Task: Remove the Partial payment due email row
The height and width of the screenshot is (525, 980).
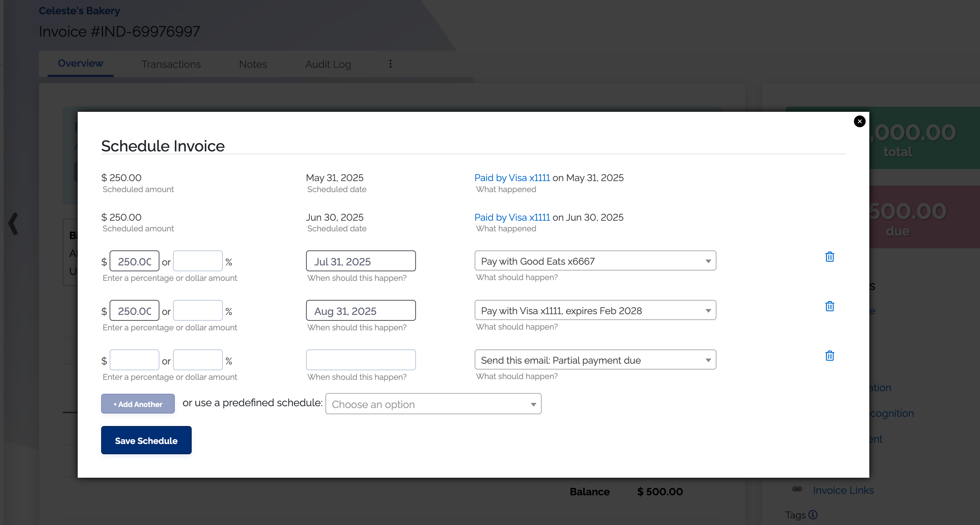Action: pyautogui.click(x=829, y=356)
